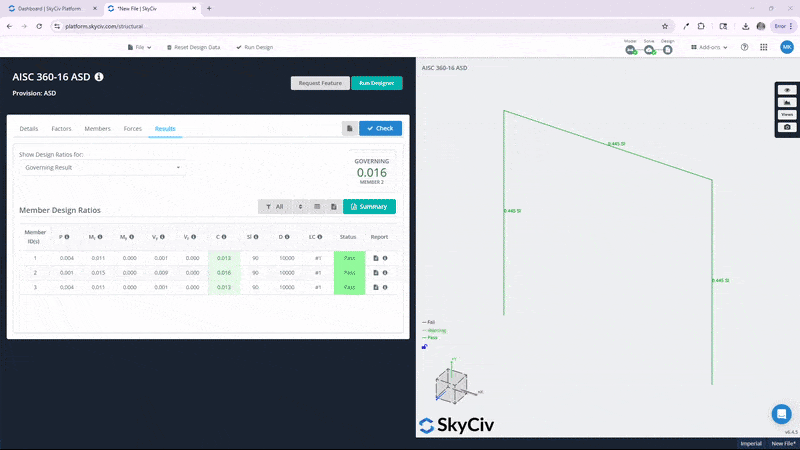Open report for member 1
Image resolution: width=800 pixels, height=450 pixels.
coord(376,258)
